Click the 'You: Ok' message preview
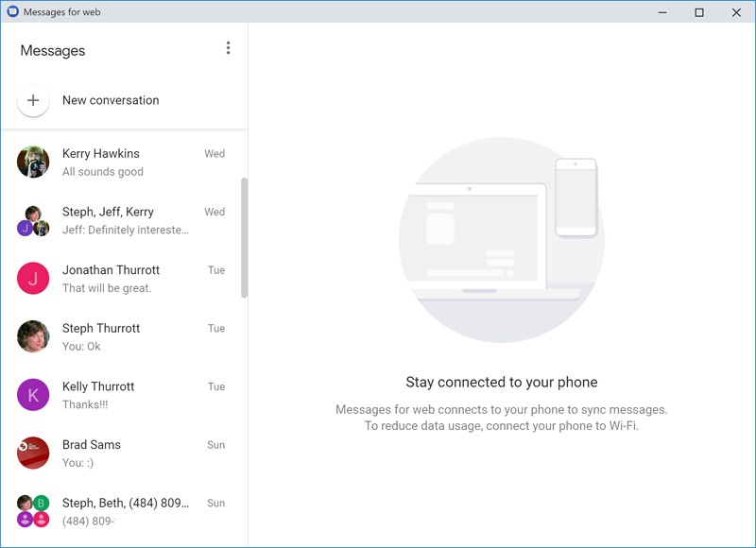This screenshot has height=548, width=756. click(x=81, y=347)
